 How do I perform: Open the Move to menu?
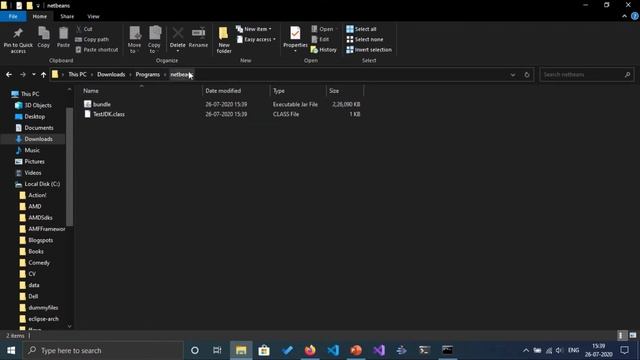[x=134, y=40]
